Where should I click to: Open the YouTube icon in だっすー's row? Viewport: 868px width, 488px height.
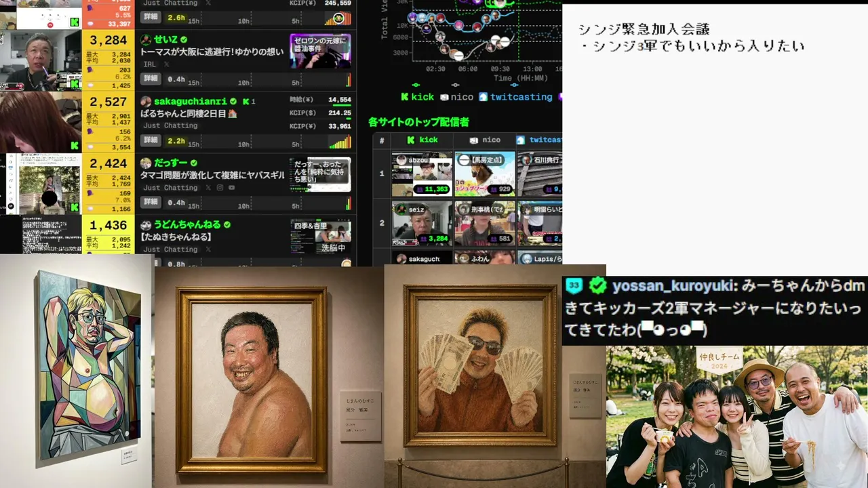(232, 188)
